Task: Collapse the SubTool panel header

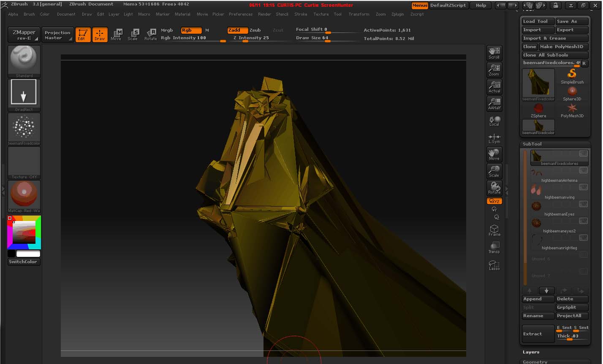Action: click(532, 144)
